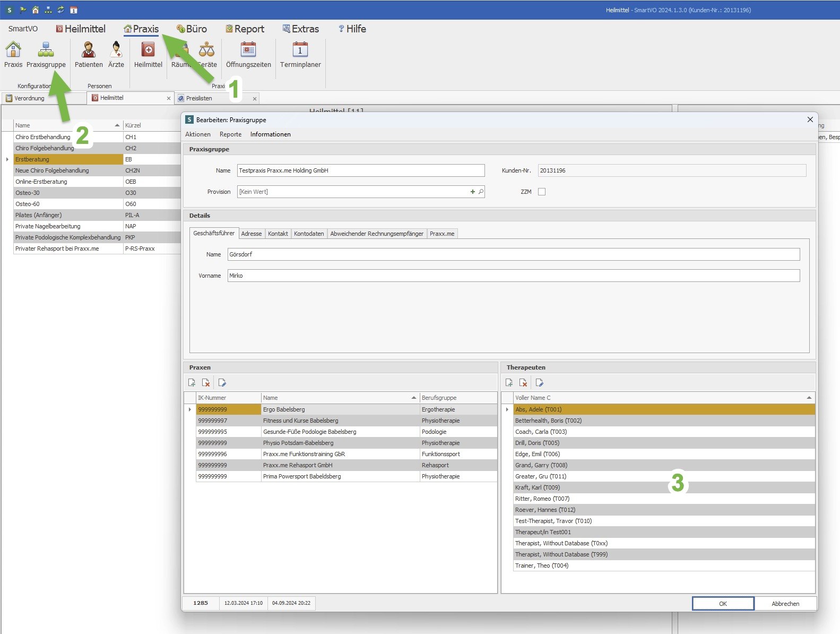The image size is (840, 634).
Task: Open the Report ribbon menu
Action: (x=245, y=29)
